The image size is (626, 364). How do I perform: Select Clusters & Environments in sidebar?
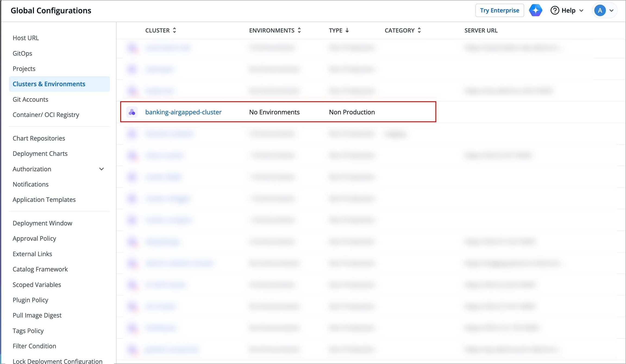coord(49,84)
